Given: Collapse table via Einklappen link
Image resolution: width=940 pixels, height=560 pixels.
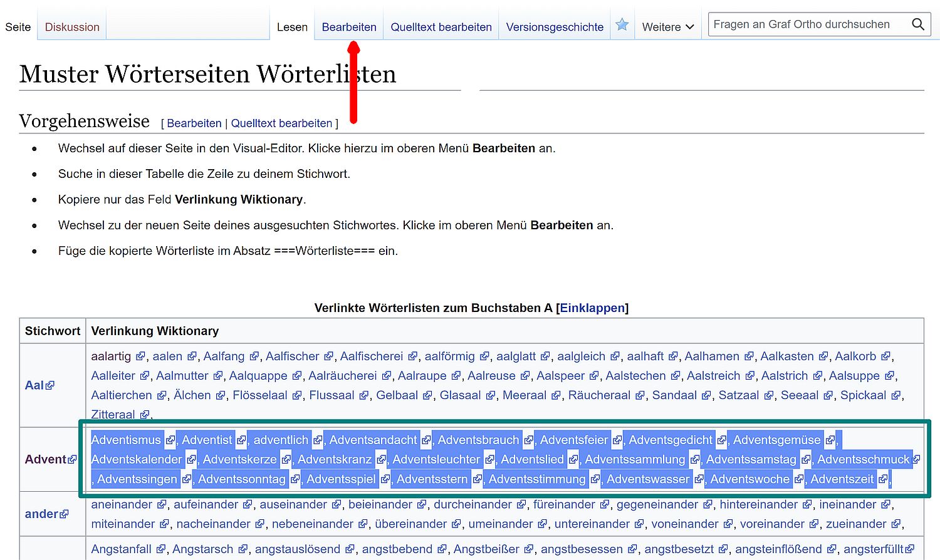Looking at the screenshot, I should click(592, 308).
